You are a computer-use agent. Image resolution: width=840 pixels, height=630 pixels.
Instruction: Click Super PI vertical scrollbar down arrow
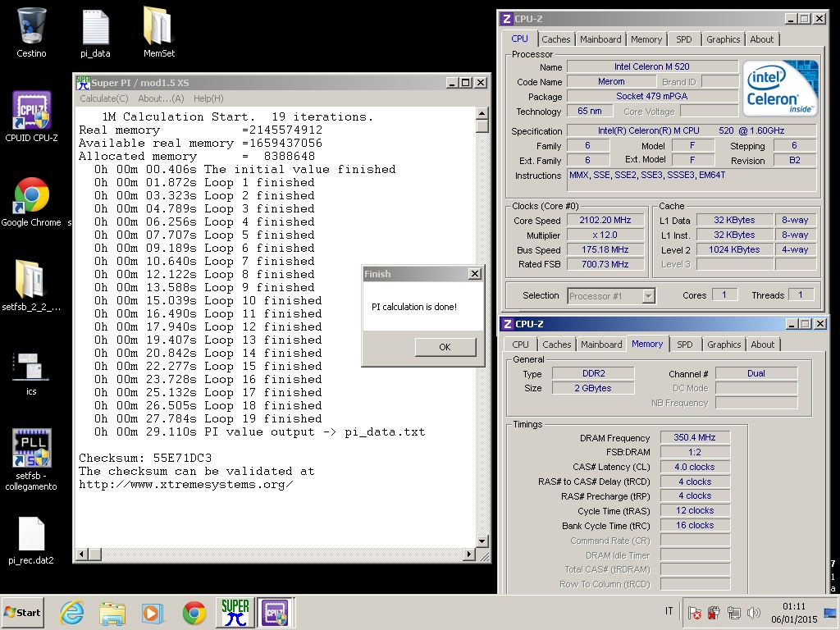click(482, 541)
